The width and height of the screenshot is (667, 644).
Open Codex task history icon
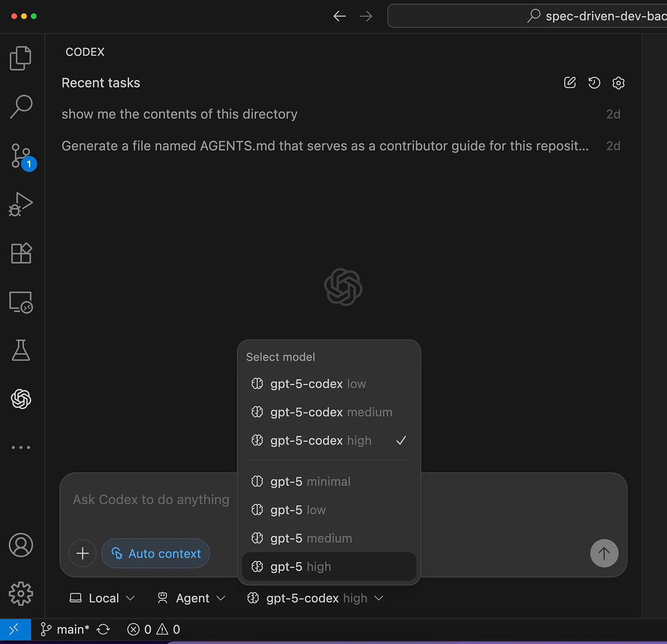(594, 82)
